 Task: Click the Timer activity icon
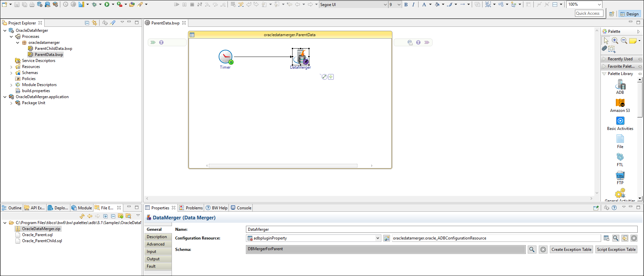pyautogui.click(x=226, y=57)
